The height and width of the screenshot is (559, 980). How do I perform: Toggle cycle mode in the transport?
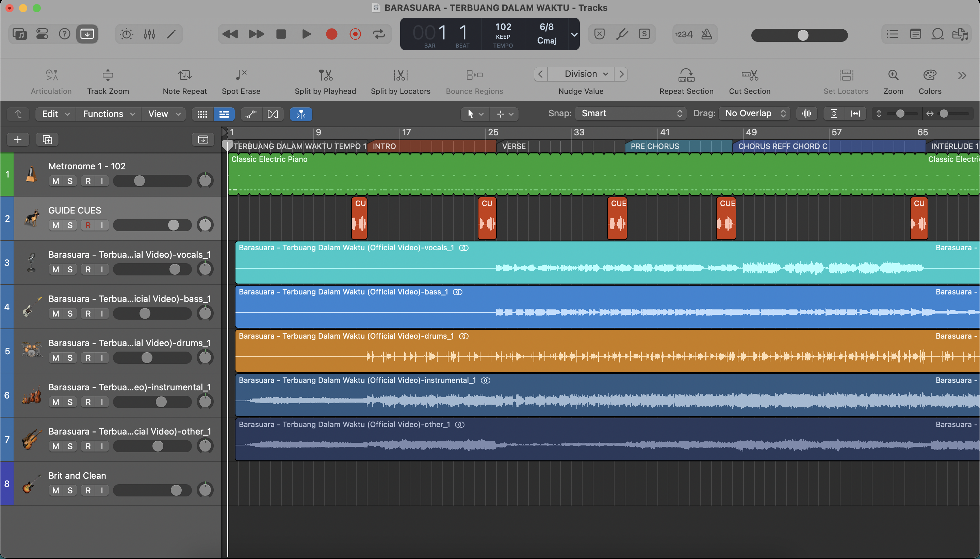[379, 34]
